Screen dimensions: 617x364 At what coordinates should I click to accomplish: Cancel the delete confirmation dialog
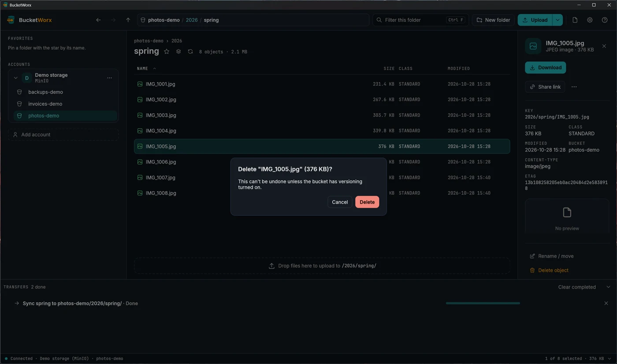point(340,202)
